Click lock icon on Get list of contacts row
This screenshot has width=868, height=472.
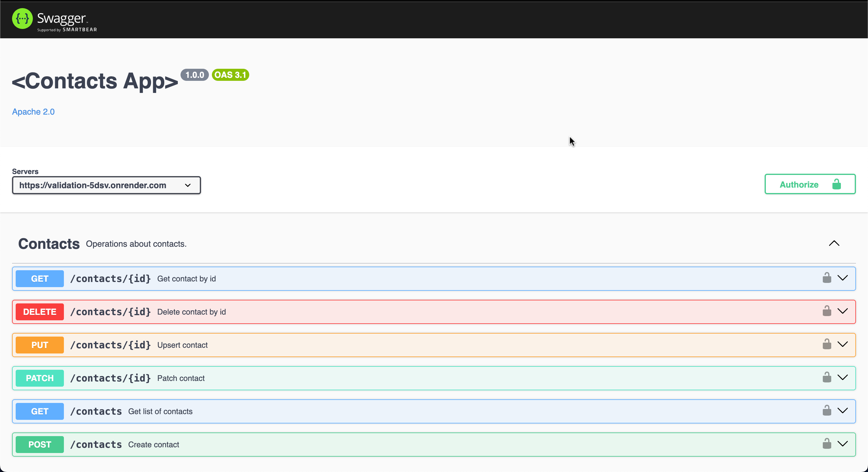pyautogui.click(x=826, y=410)
